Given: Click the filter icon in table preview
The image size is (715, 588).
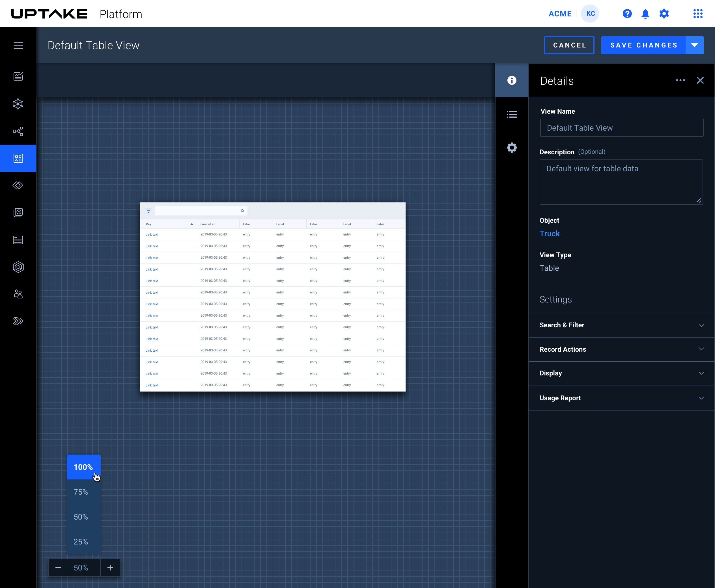Looking at the screenshot, I should click(148, 211).
